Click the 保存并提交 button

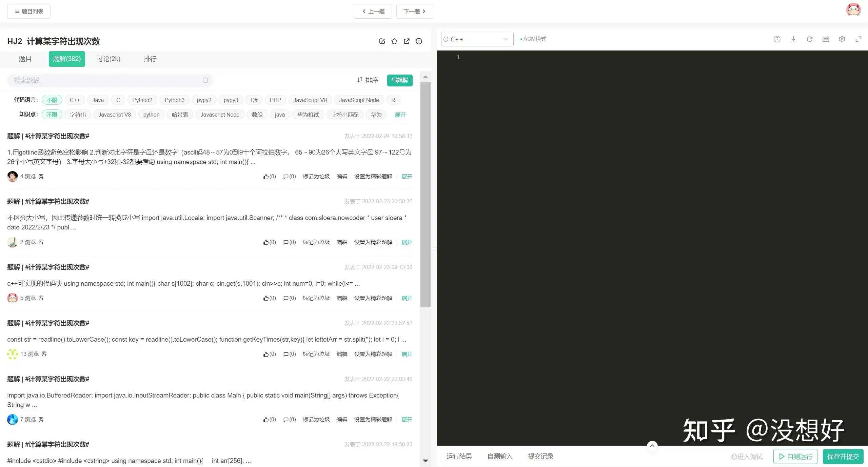[x=843, y=456]
